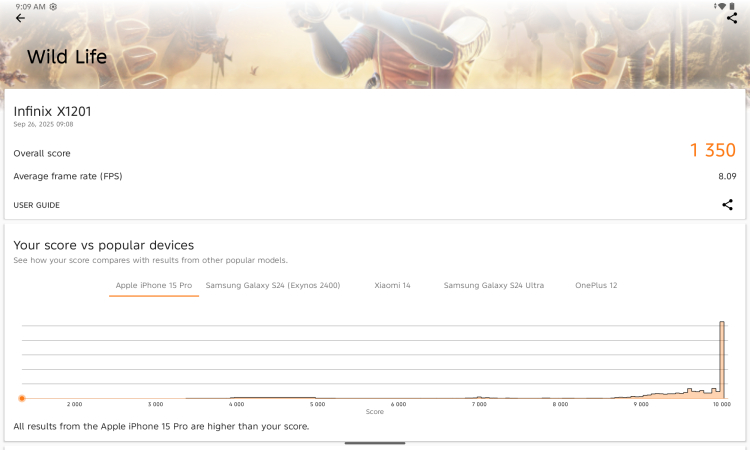Tap the Wi-Fi status icon

pos(721,6)
